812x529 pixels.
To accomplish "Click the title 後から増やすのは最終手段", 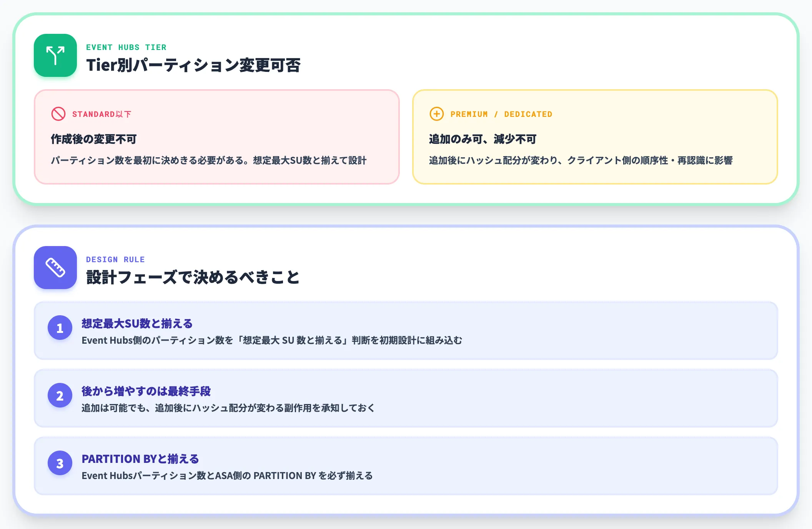I will pyautogui.click(x=146, y=391).
